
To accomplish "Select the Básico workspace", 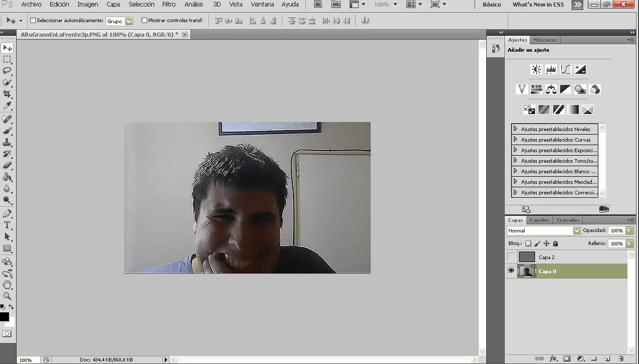I will point(492,5).
